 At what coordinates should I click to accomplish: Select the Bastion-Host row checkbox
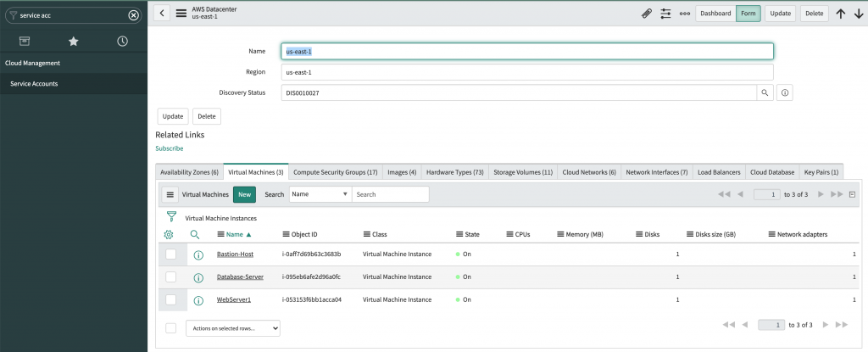click(x=171, y=254)
